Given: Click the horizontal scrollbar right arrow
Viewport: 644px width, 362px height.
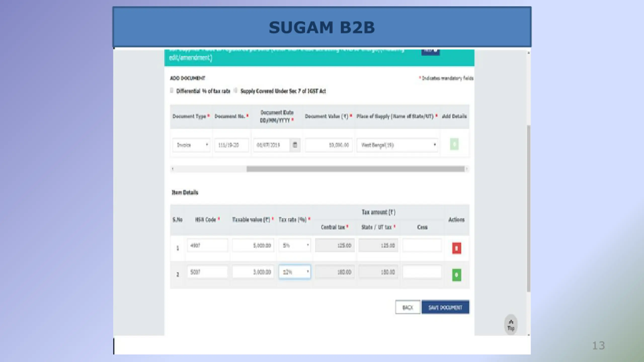Looking at the screenshot, I should click(467, 169).
